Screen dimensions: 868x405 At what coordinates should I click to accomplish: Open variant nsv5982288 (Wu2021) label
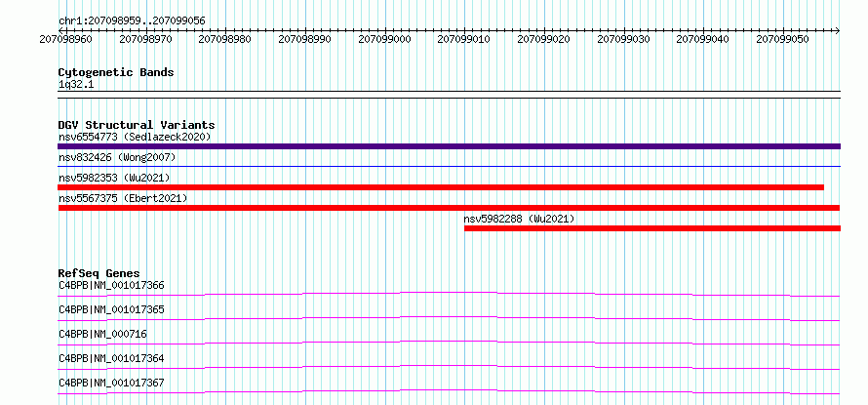(519, 219)
